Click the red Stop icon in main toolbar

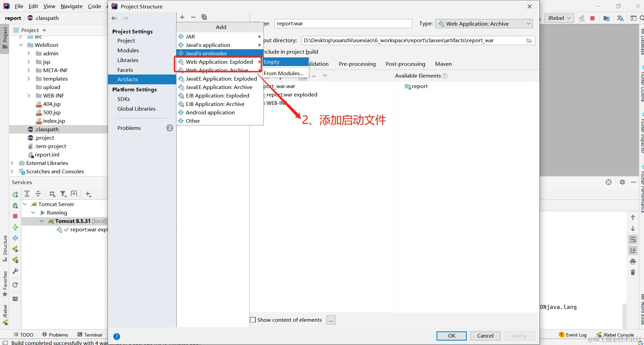tap(592, 18)
